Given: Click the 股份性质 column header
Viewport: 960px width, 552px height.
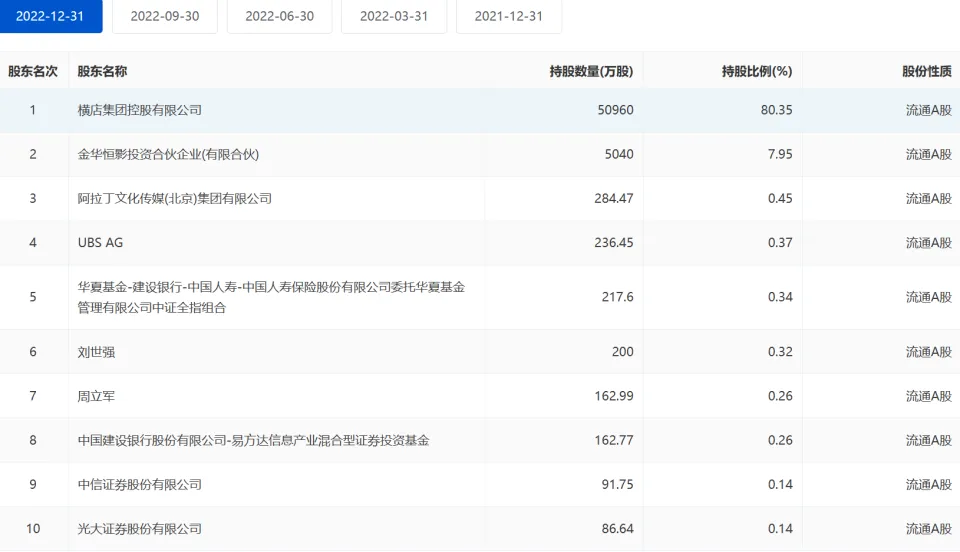Looking at the screenshot, I should [x=926, y=72].
